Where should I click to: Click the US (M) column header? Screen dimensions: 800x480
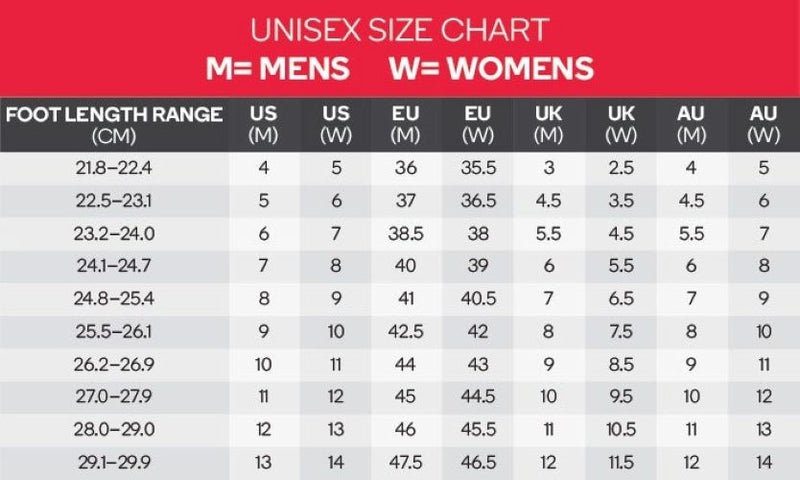coord(264,123)
